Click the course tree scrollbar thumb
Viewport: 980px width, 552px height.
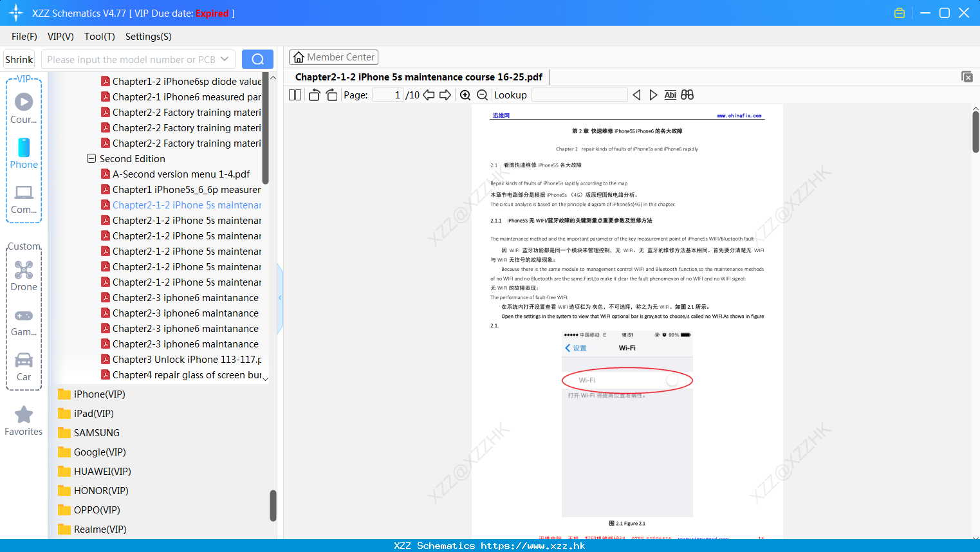tap(265, 129)
